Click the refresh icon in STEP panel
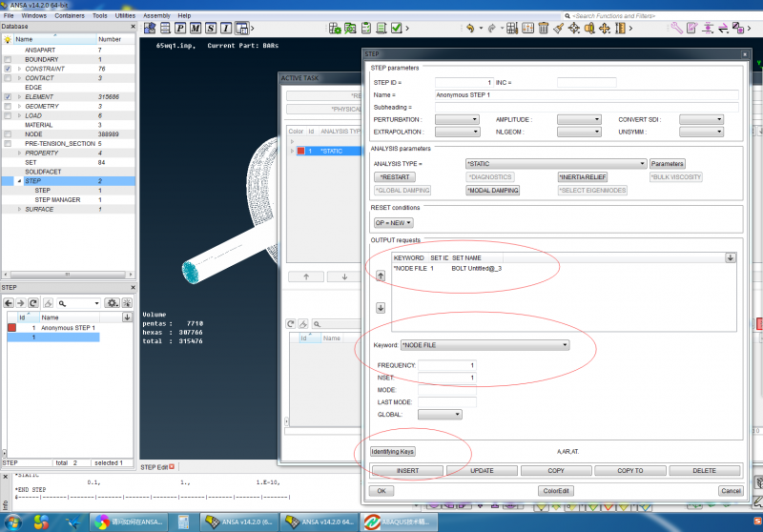The image size is (763, 532). click(32, 303)
